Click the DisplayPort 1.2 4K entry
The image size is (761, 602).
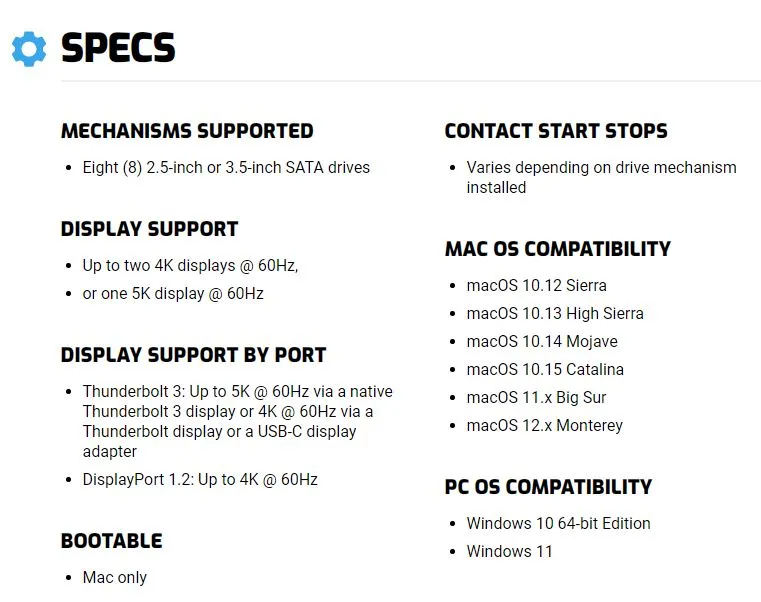point(200,480)
